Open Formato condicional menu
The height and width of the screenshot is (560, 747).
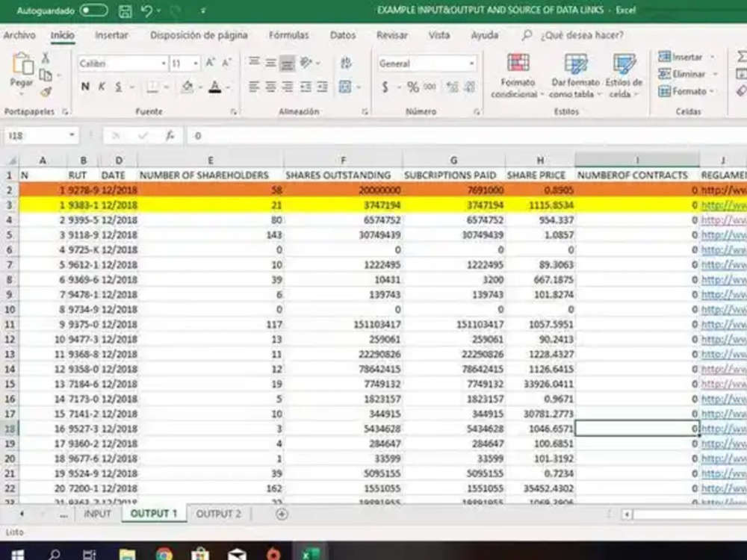[x=518, y=75]
